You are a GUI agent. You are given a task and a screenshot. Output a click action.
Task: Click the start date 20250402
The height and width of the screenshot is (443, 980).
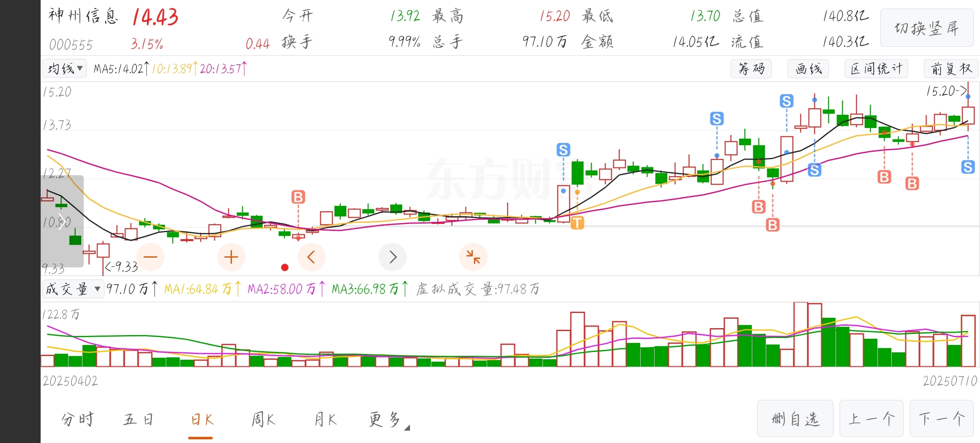(70, 381)
